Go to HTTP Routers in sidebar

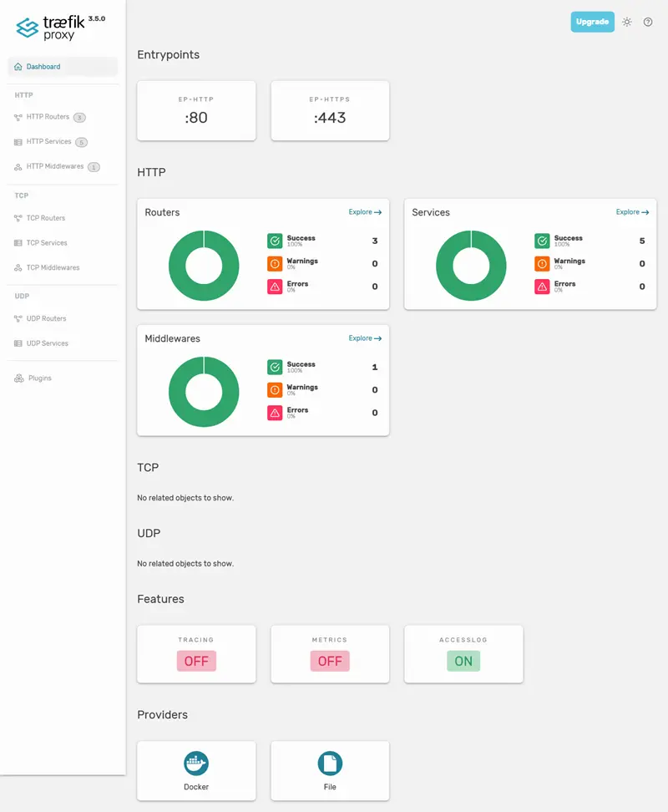pos(48,117)
